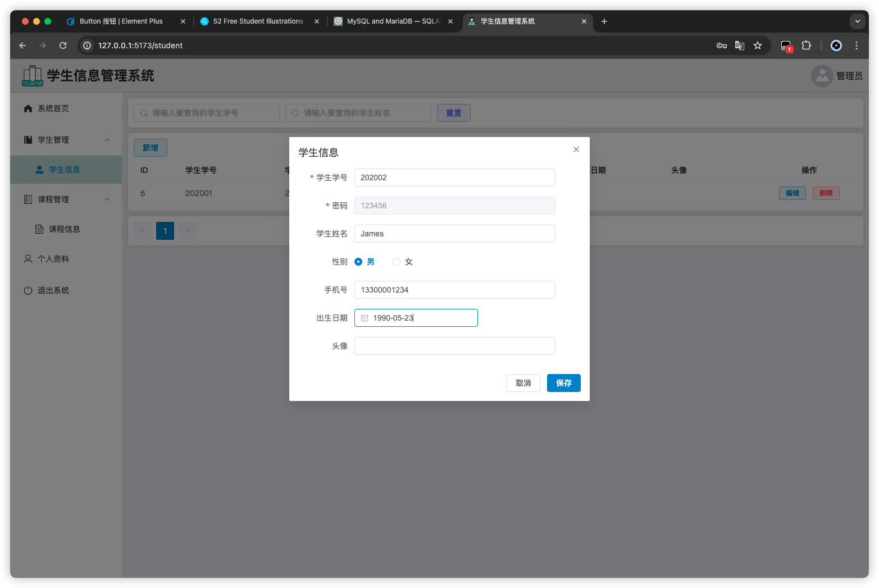Click the 新增 button

pyautogui.click(x=151, y=148)
